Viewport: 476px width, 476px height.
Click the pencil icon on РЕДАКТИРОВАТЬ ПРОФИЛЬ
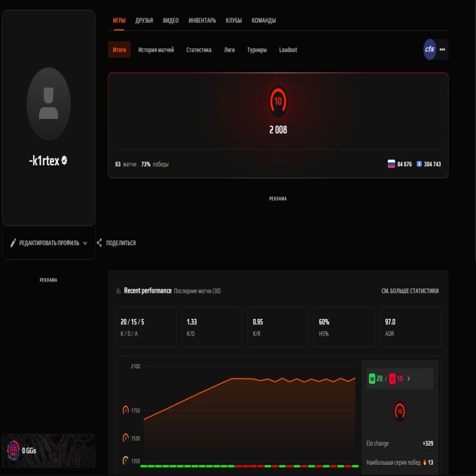coord(14,242)
